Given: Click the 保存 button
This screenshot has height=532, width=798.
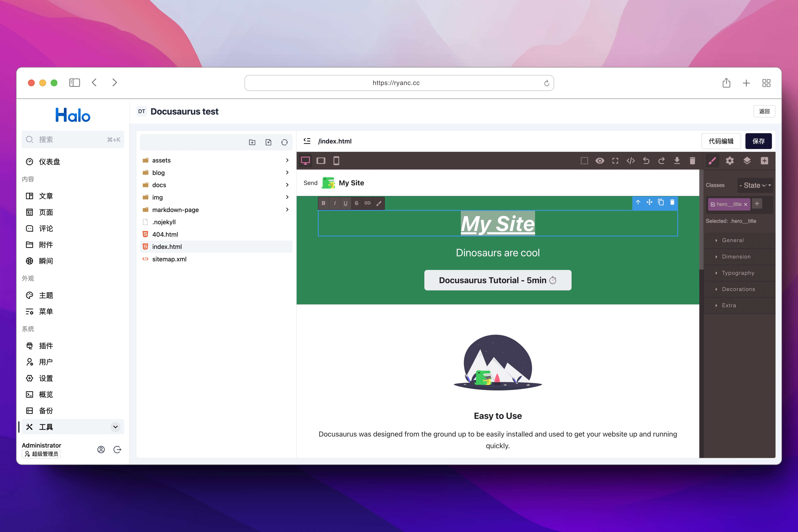Looking at the screenshot, I should [758, 141].
